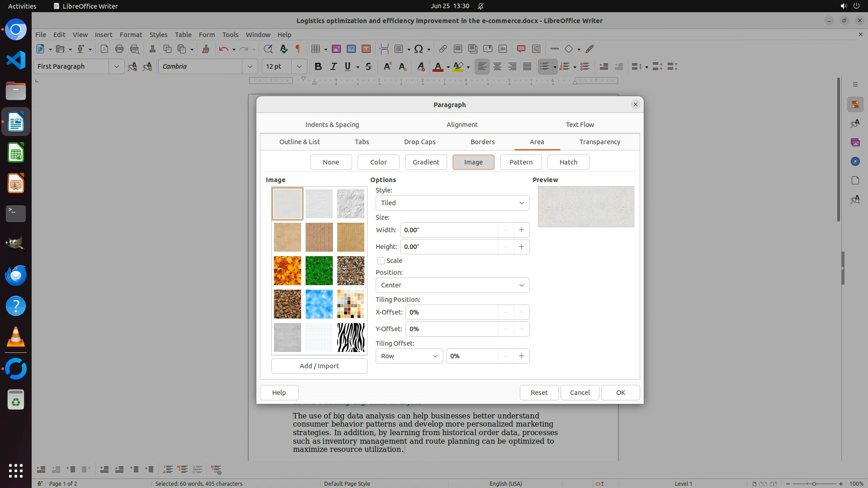Open the Format menu

[x=131, y=34]
